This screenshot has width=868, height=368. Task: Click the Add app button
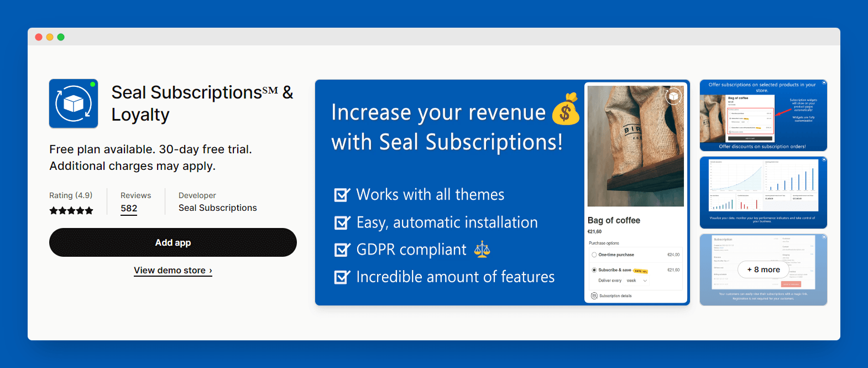pos(173,242)
